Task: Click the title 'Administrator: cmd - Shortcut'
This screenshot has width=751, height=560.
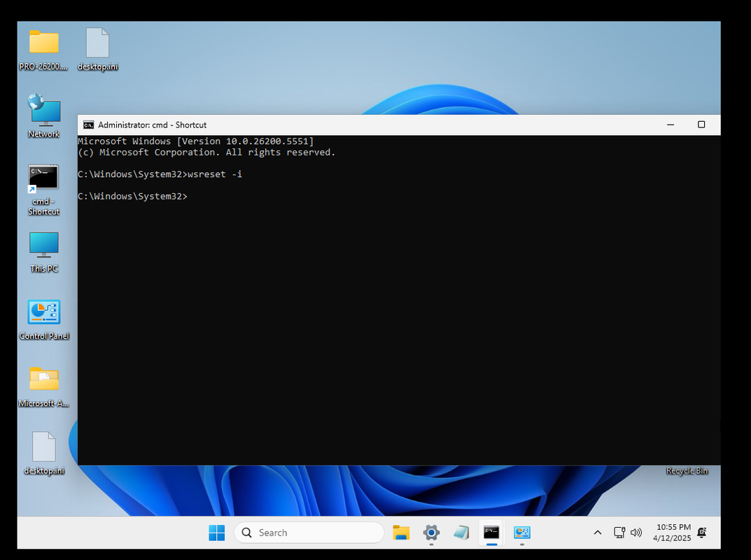Action: (153, 125)
